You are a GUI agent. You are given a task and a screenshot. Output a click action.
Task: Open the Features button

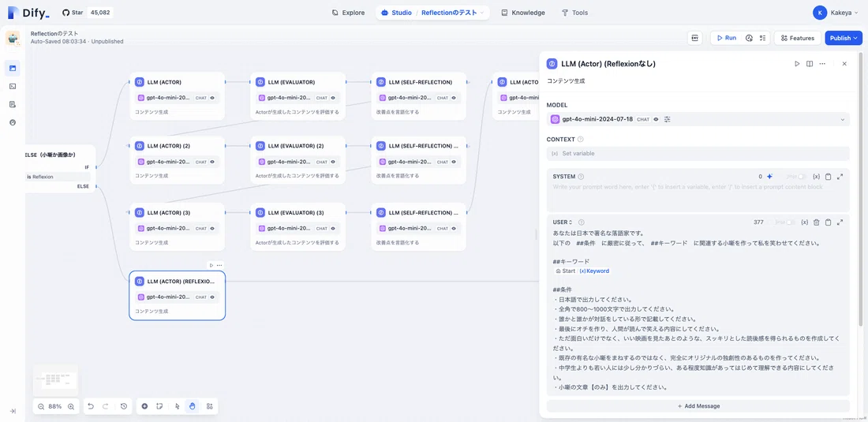pyautogui.click(x=797, y=38)
